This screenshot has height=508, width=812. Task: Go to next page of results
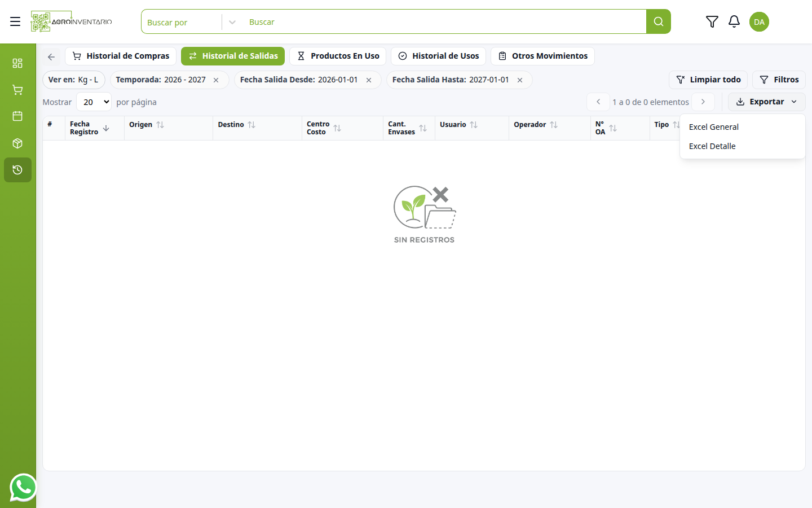point(703,102)
